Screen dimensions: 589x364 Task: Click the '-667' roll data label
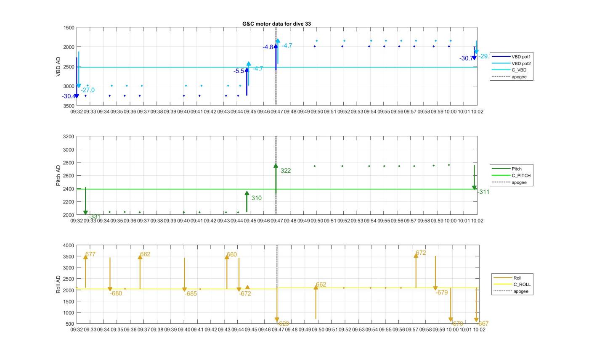point(483,324)
